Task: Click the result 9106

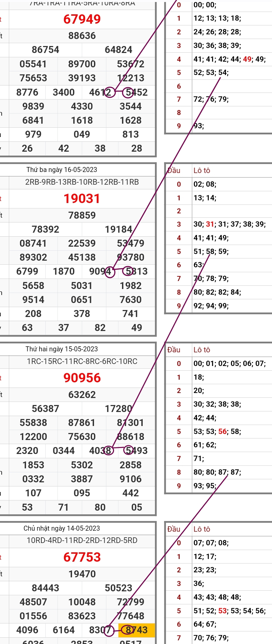Action: point(131,479)
